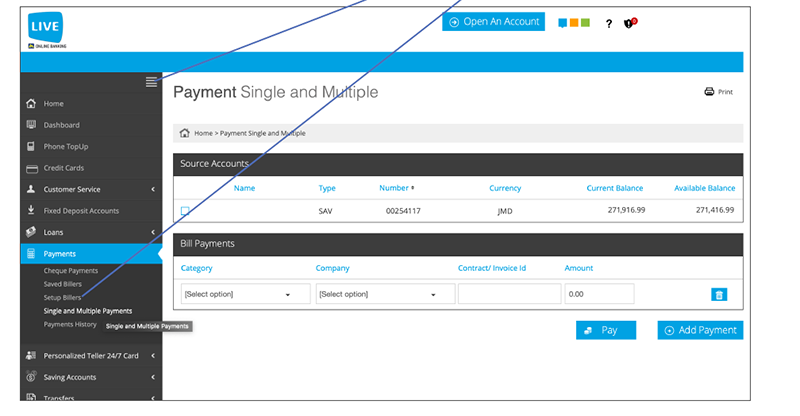Click the Amount field showing 0.00
The width and height of the screenshot is (800, 416).
click(599, 294)
